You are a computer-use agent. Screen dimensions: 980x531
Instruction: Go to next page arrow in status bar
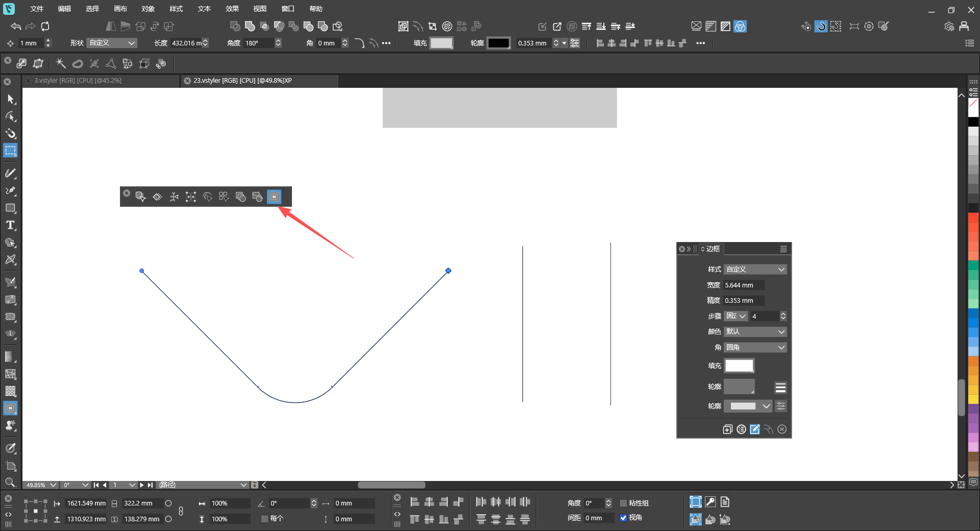tap(142, 485)
